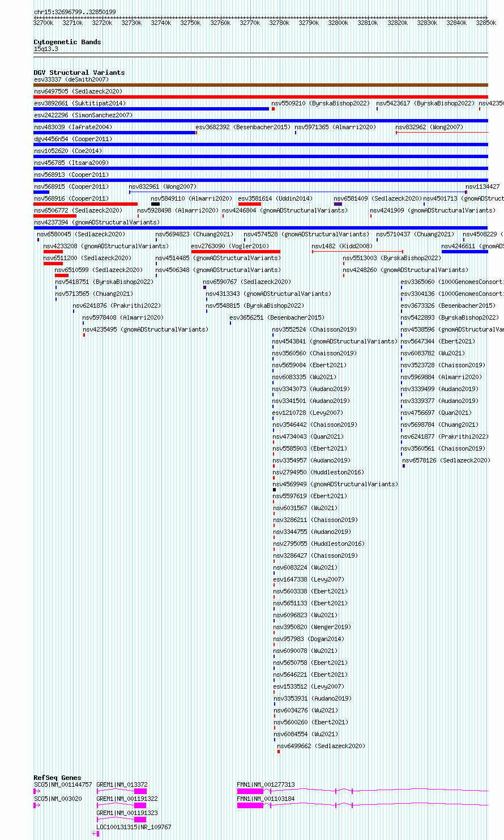This screenshot has height=840, width=504.
Task: Click nsv1482 (Kidd2008) label
Action: pyautogui.click(x=342, y=246)
